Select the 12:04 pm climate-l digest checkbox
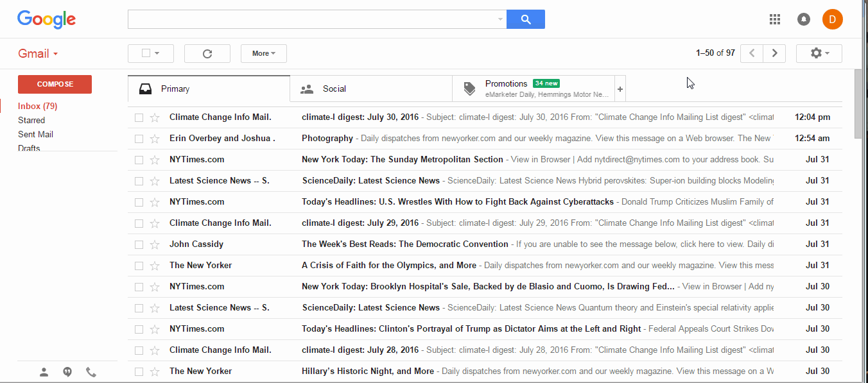 [139, 117]
